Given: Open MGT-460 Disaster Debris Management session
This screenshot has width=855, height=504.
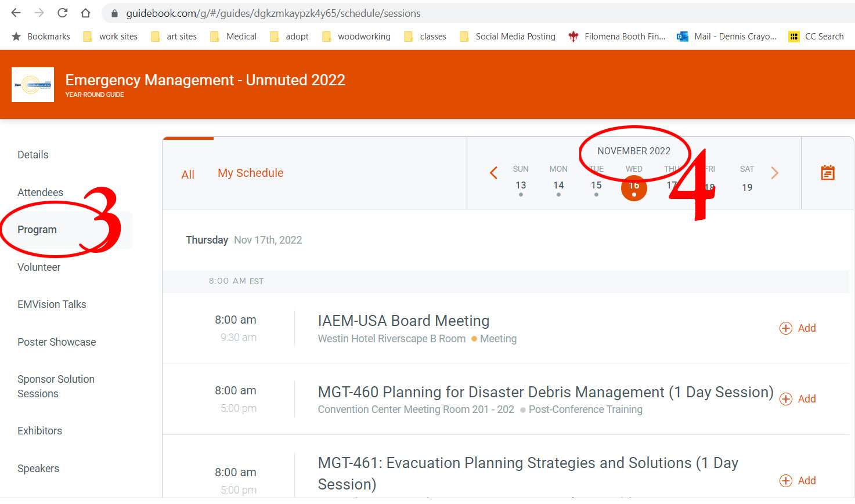Looking at the screenshot, I should pos(546,392).
